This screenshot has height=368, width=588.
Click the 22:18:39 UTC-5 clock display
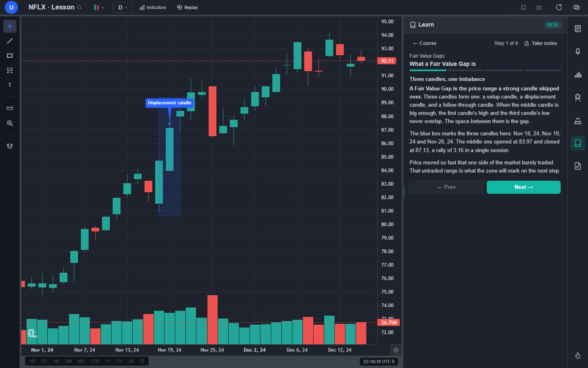pos(379,362)
